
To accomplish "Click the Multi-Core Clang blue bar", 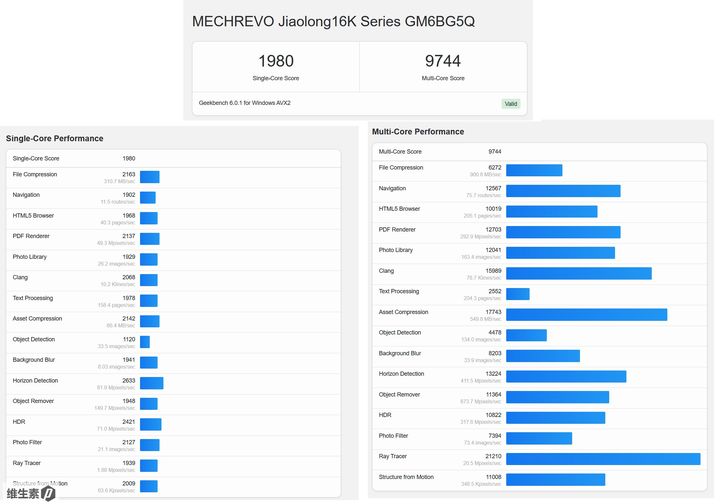I will pyautogui.click(x=579, y=274).
